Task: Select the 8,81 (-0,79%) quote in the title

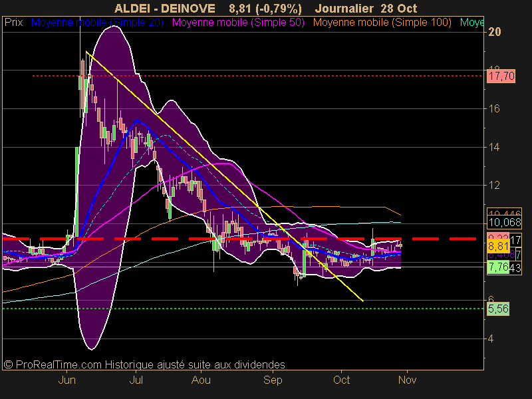Action: point(265,9)
